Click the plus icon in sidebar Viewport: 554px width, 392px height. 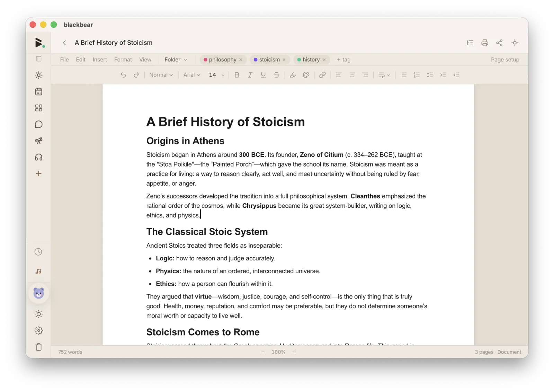tap(39, 173)
